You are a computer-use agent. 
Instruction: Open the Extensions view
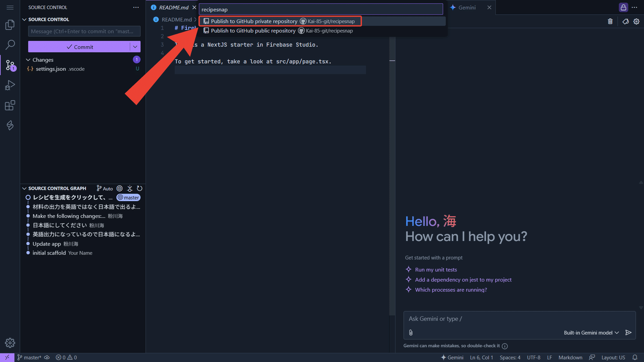coord(10,106)
